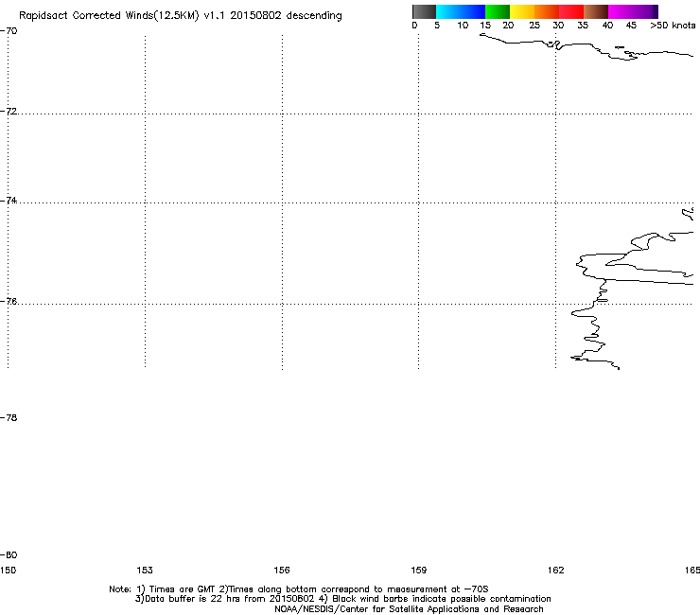Click the latitude label -72
Image resolution: width=700 pixels, height=615 pixels.
(9, 112)
